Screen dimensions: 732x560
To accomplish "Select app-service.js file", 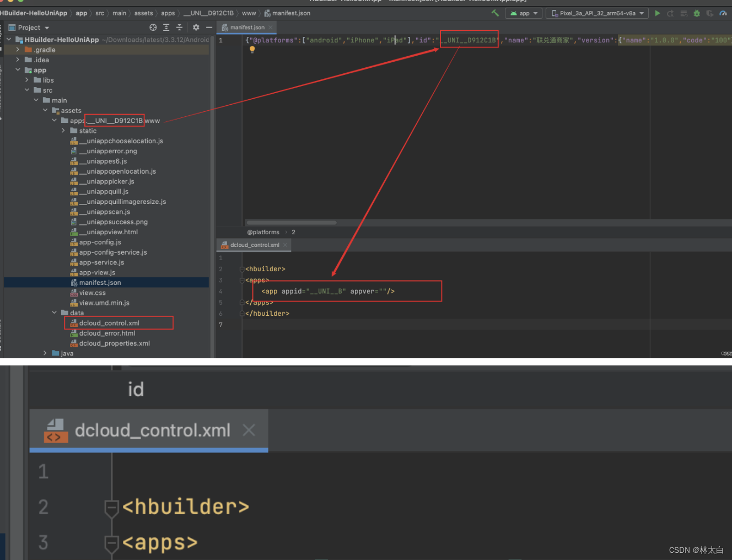I will point(101,262).
